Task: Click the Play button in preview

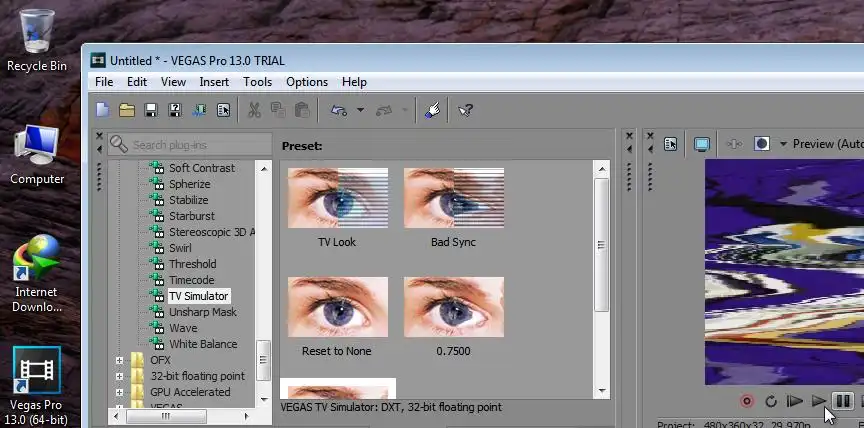Action: [819, 401]
